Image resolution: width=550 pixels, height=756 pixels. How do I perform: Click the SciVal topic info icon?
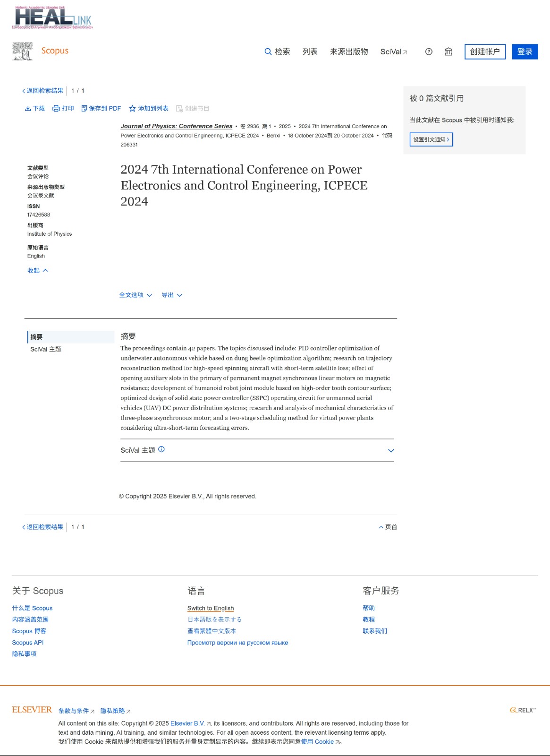[x=161, y=449]
